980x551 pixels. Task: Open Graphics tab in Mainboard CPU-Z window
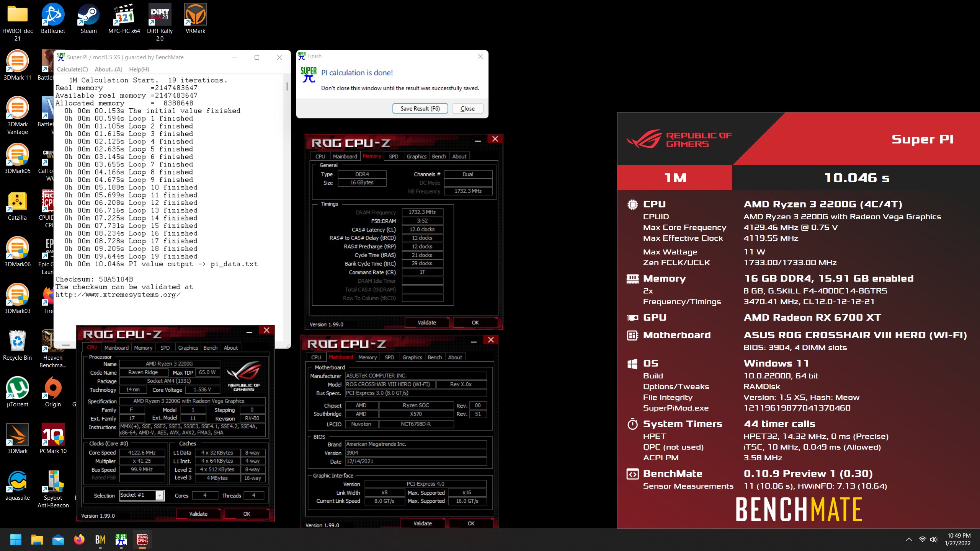412,357
